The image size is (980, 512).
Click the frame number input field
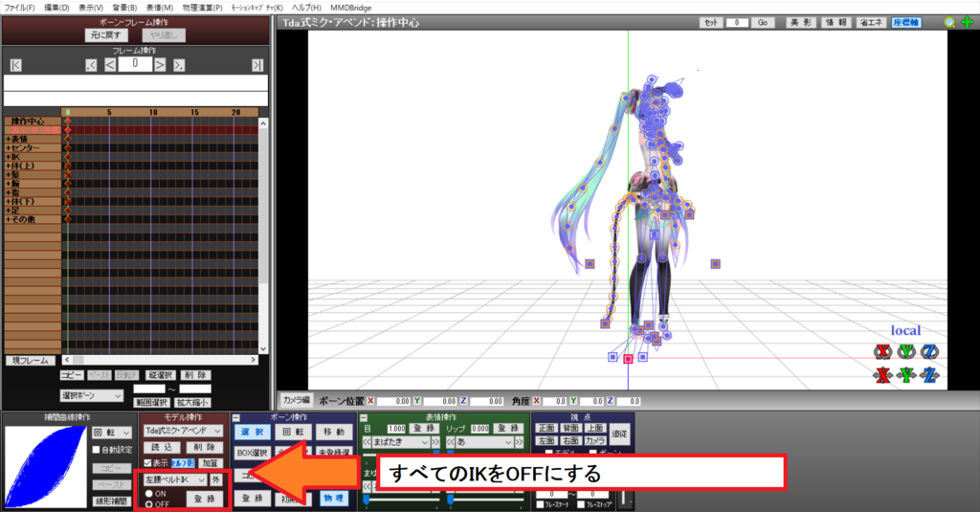[135, 64]
